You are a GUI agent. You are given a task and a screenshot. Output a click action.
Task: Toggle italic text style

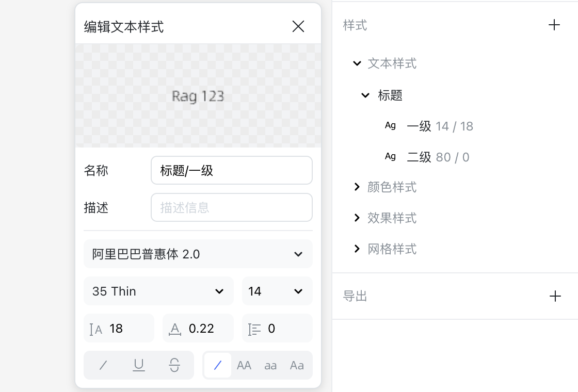pyautogui.click(x=103, y=365)
